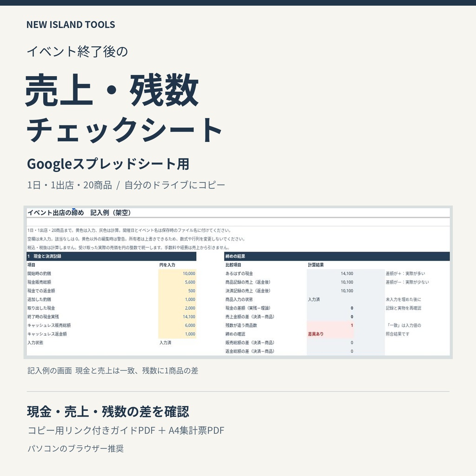Screen dimensions: 476x476
Task: Click the 追加した釣銭 row label
Action: click(x=39, y=299)
